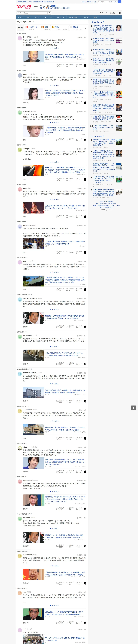138x644 pixels.
Task: Expand もっと見る on axc******** comment
Action: pyautogui.click(x=54, y=421)
